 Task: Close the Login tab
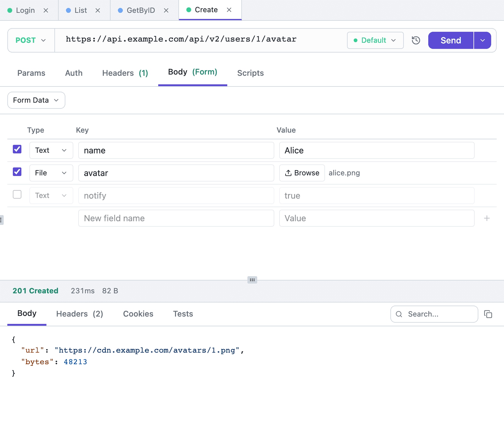46,10
